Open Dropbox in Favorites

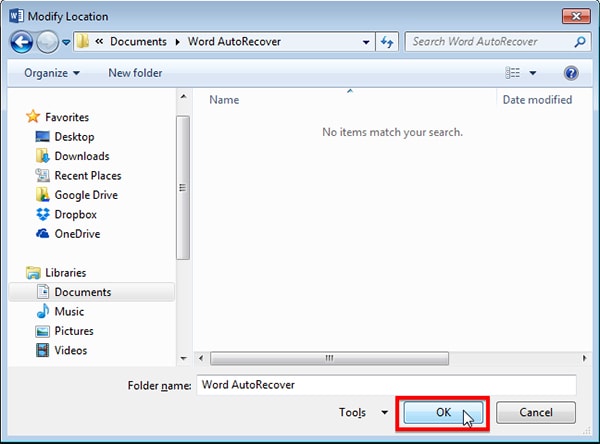click(x=75, y=215)
